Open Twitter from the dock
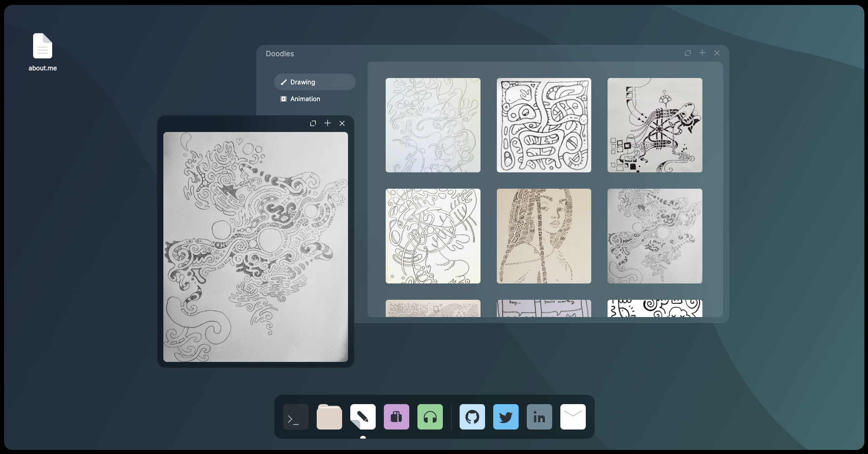868x454 pixels. pos(505,417)
